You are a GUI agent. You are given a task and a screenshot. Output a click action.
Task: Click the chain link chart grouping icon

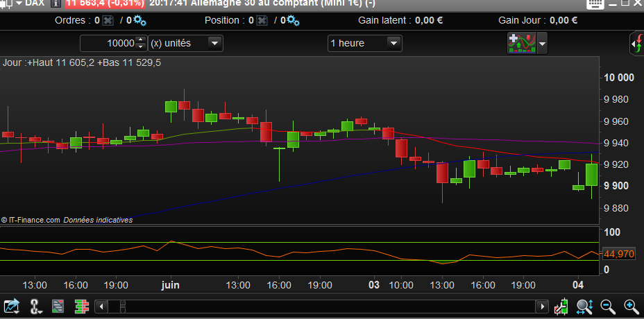click(x=35, y=307)
